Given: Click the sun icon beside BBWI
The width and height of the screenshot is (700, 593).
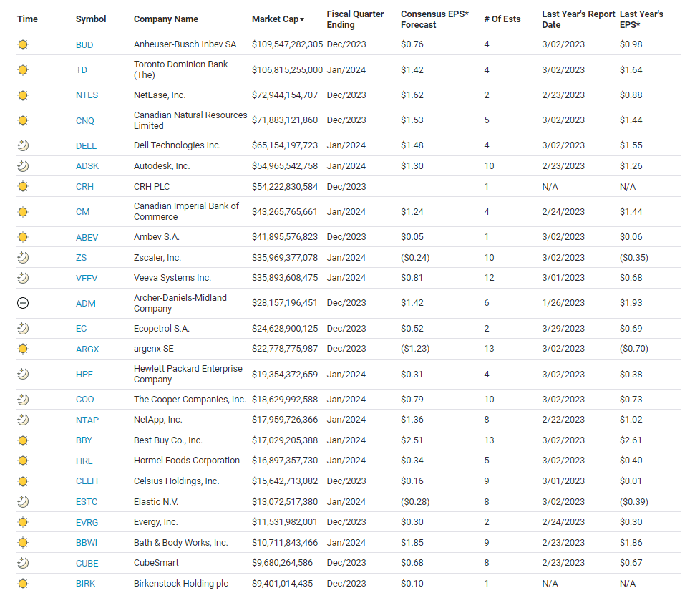Looking at the screenshot, I should click(23, 543).
